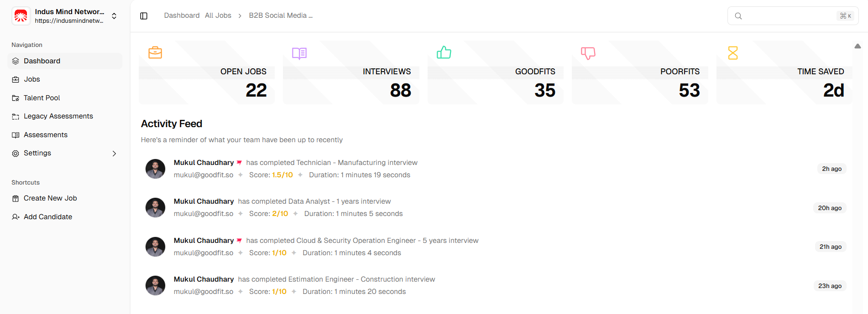Image resolution: width=868 pixels, height=314 pixels.
Task: Click the thumbs-down Poorfits icon
Action: [588, 53]
